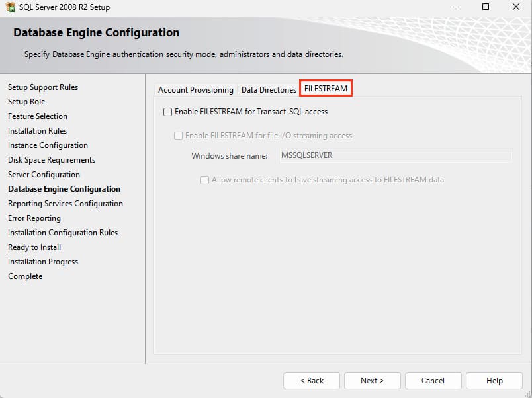
Task: Select Ready to Install step in sidebar
Action: coord(34,247)
